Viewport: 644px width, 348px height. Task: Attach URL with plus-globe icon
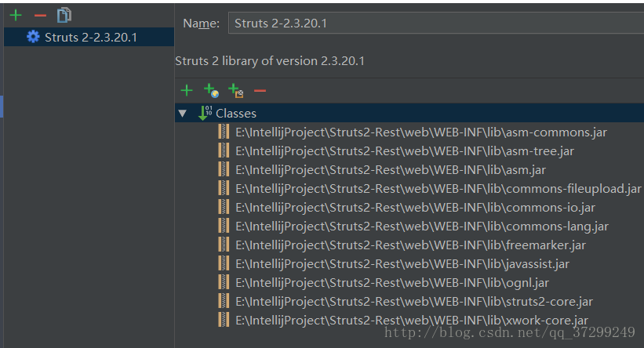coord(211,90)
